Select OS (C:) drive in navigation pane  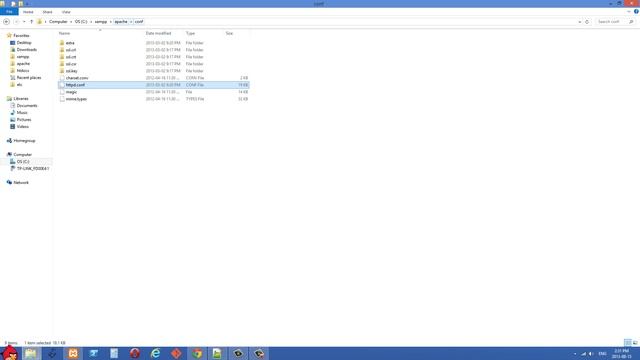click(23, 162)
